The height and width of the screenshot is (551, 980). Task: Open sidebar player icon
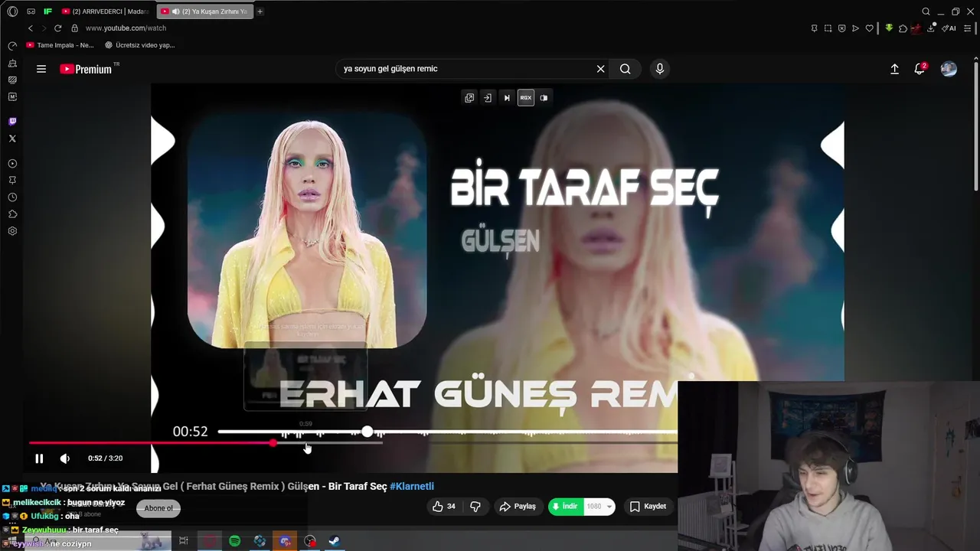[12, 164]
